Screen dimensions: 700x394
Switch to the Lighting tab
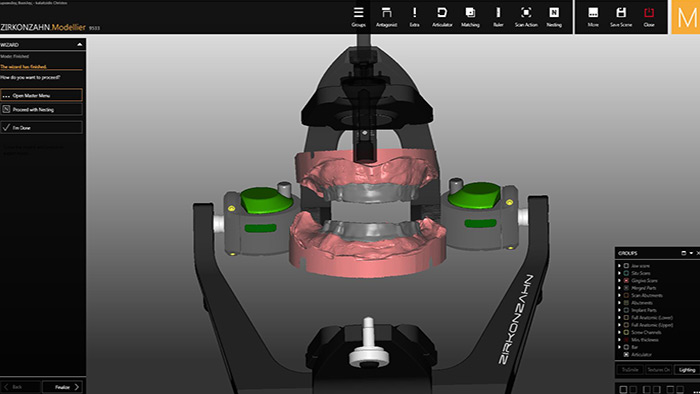[687, 370]
